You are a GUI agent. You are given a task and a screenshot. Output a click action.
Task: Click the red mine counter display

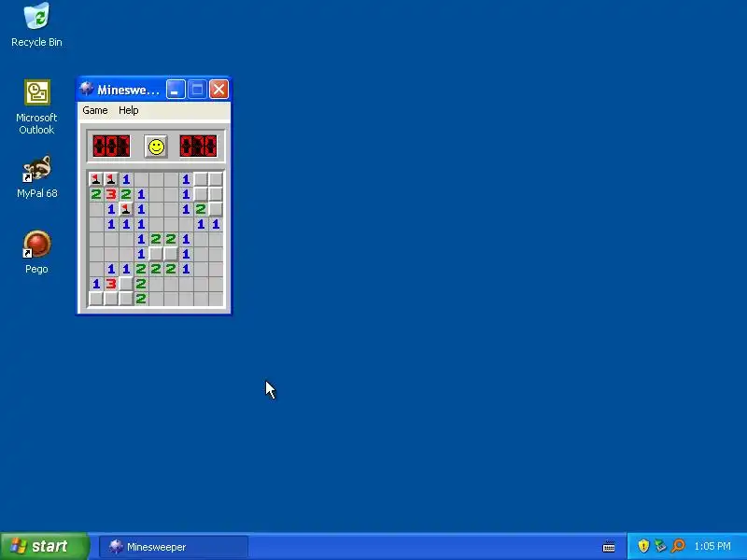111,147
